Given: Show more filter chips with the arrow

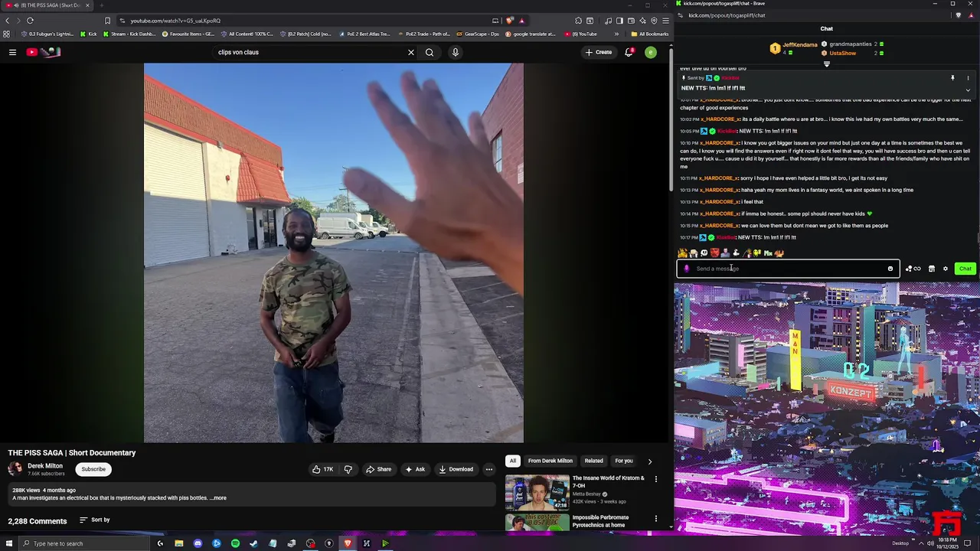Looking at the screenshot, I should point(649,461).
